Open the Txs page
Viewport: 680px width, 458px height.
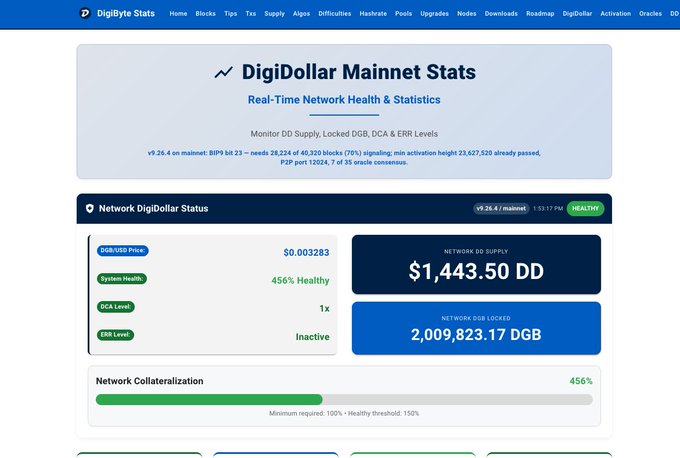[251, 13]
